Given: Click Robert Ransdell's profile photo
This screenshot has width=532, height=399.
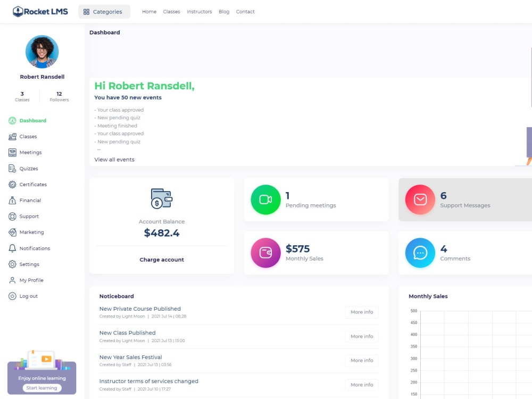Looking at the screenshot, I should point(42,52).
